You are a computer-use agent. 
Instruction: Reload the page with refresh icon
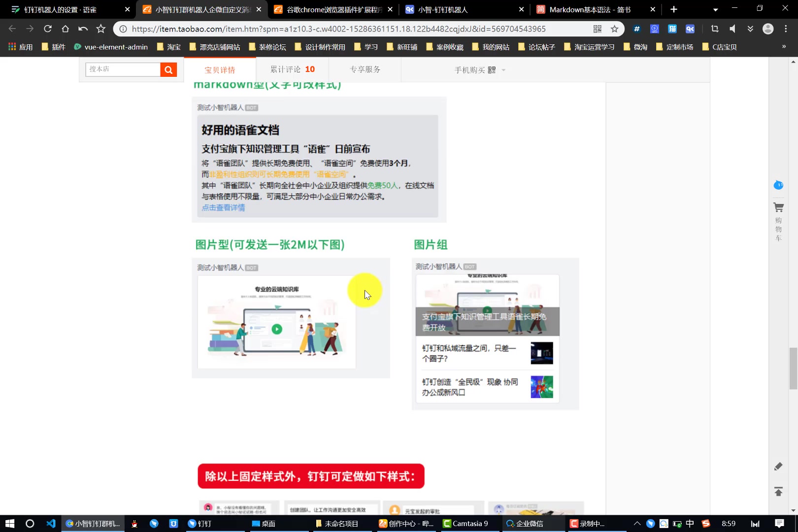click(x=48, y=29)
